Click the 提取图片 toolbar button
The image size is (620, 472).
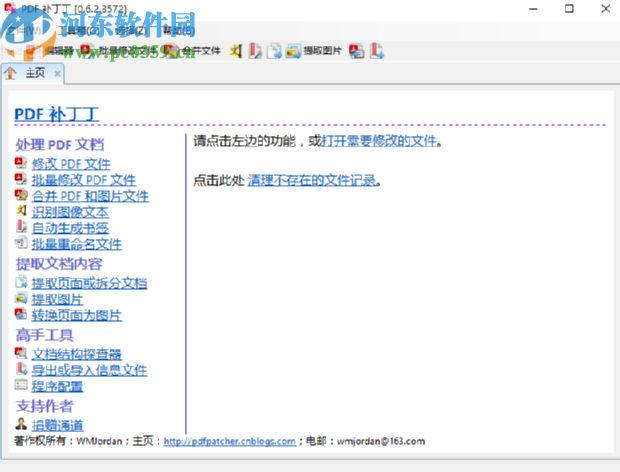tap(314, 51)
